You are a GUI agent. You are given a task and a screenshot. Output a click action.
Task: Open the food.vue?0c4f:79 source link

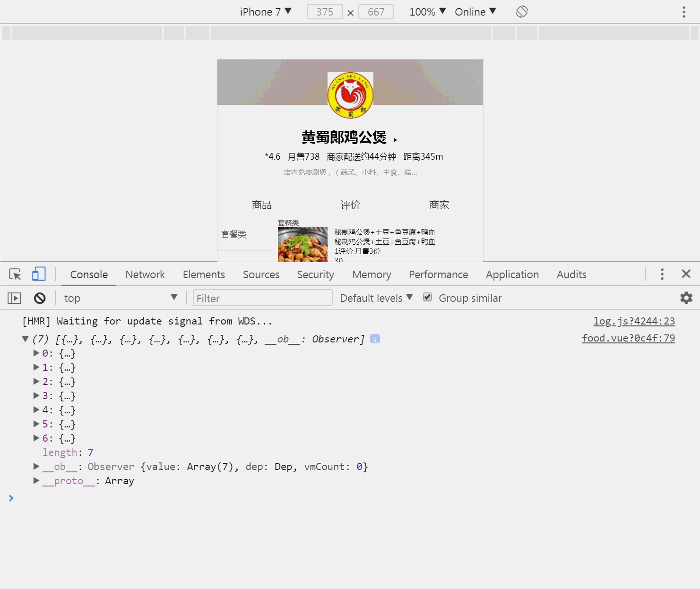pos(628,338)
